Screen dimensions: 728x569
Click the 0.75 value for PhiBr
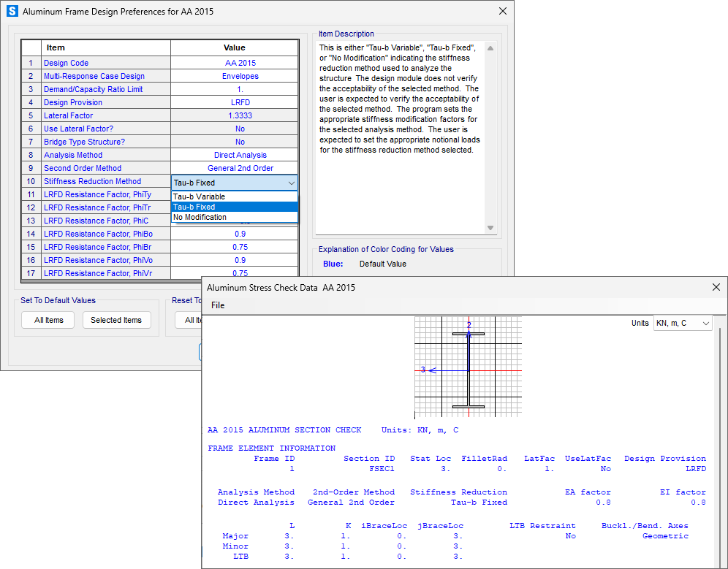(235, 247)
